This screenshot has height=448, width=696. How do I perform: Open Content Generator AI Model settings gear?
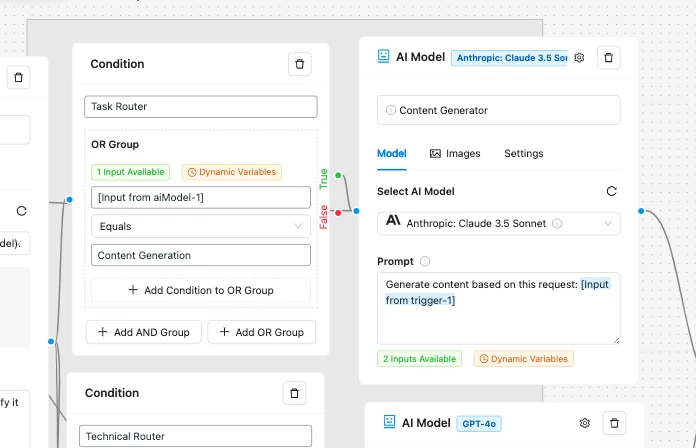coord(579,58)
